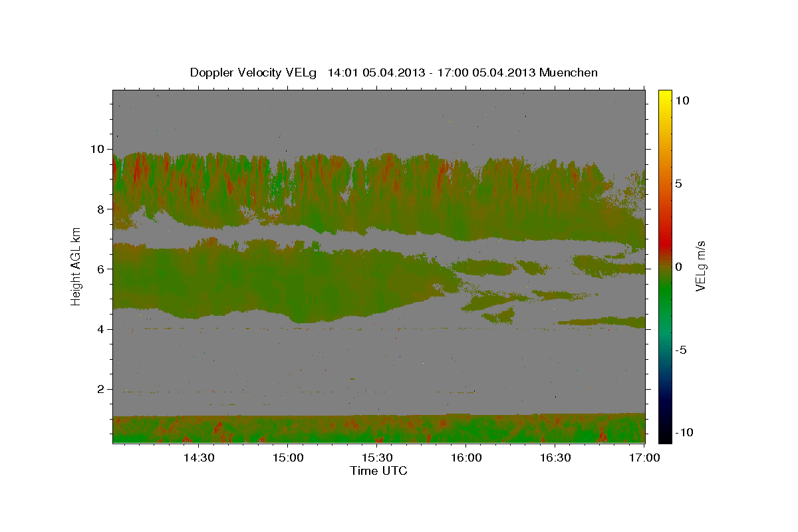Click the 15:30 time tick label
The image size is (798, 532).
(377, 458)
